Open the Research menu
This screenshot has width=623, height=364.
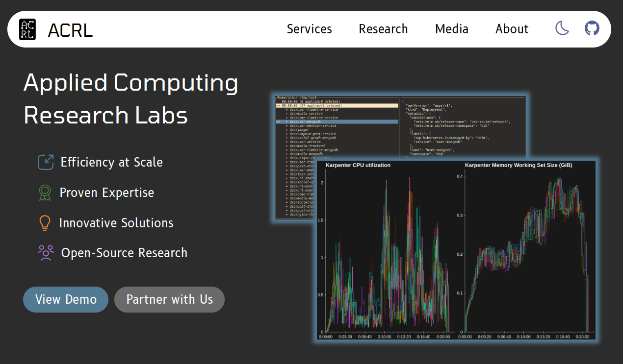tap(383, 29)
